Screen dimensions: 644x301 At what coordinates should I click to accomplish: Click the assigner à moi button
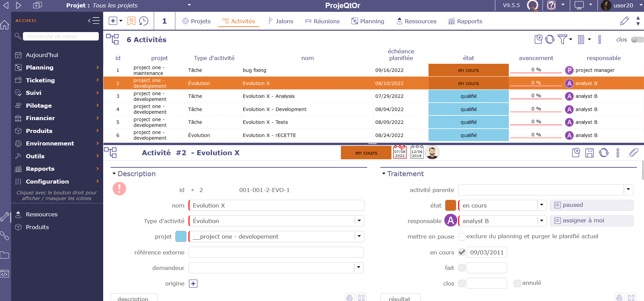[x=591, y=221]
